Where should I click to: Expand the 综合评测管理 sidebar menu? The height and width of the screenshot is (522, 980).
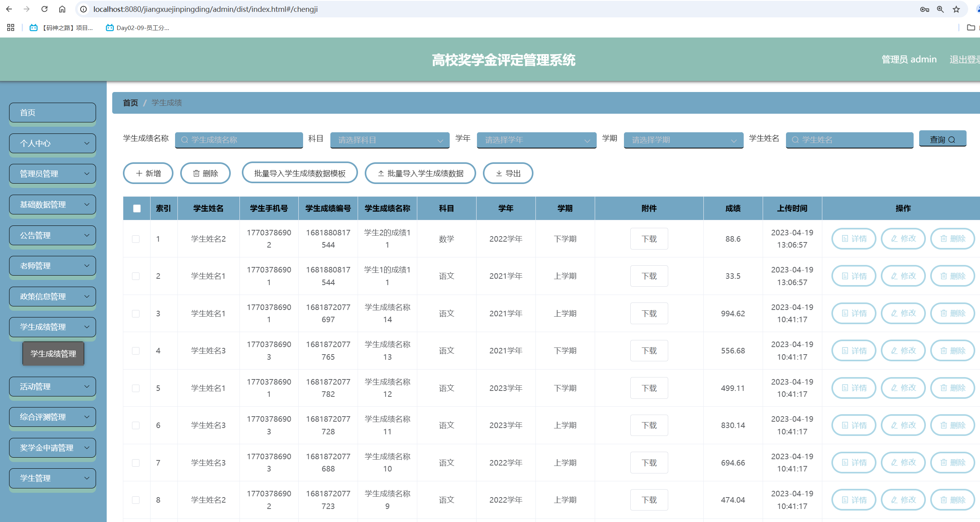click(53, 417)
